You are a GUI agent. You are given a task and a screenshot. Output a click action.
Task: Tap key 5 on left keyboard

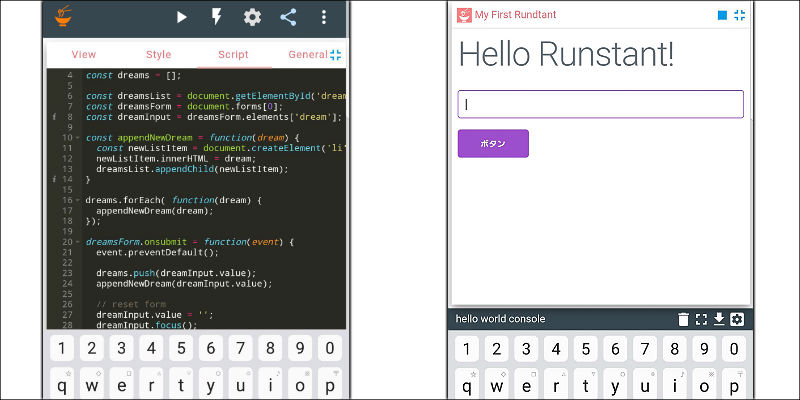(x=181, y=348)
